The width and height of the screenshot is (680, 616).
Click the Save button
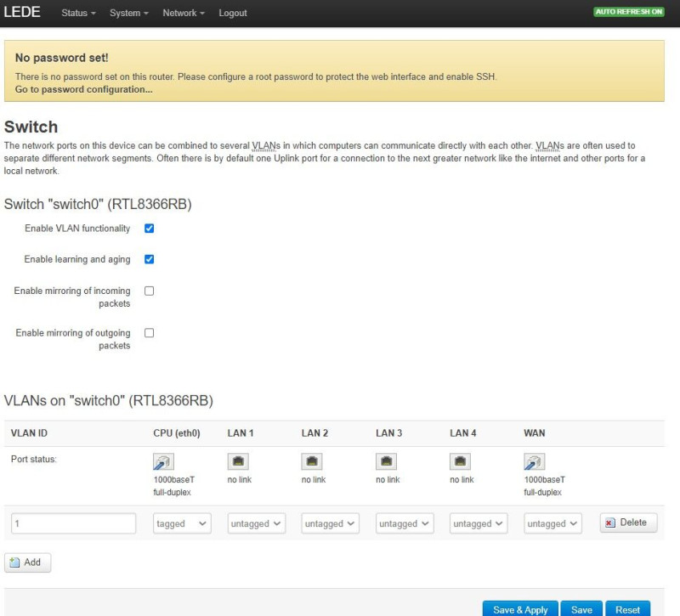(581, 609)
